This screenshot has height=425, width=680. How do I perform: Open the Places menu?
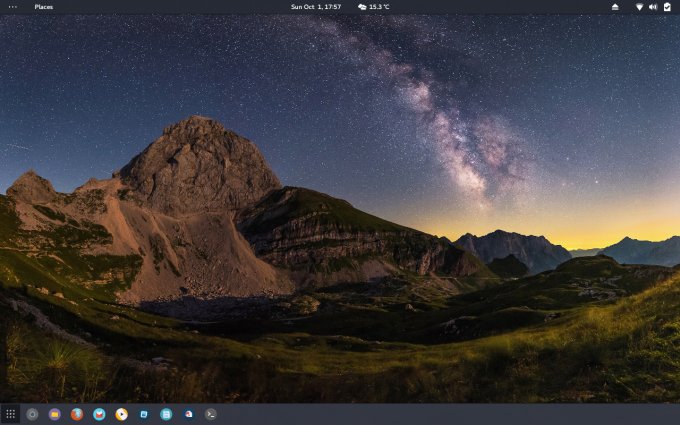click(44, 7)
